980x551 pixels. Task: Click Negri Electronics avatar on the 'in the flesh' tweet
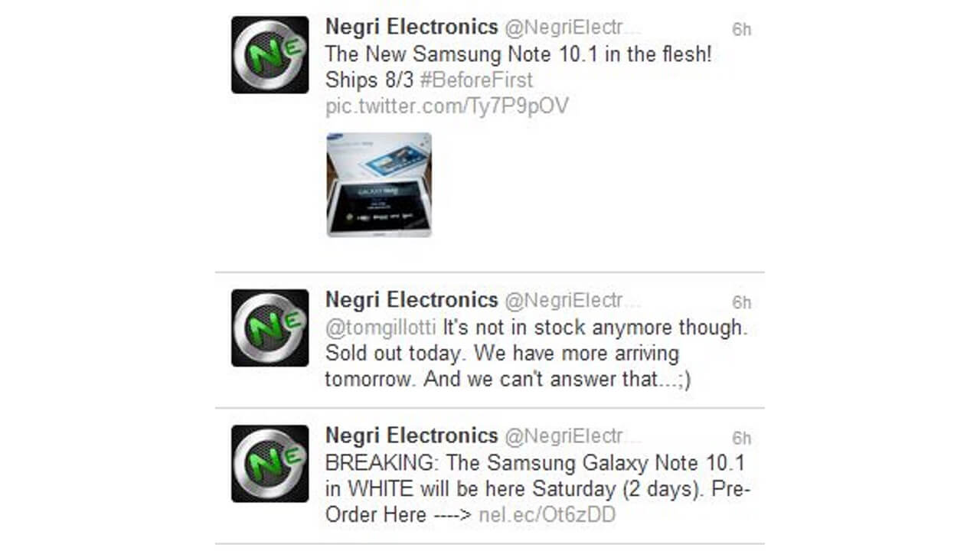tap(269, 55)
